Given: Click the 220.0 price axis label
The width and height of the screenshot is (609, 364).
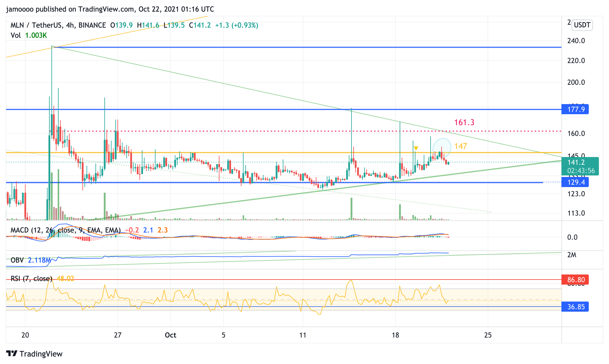Looking at the screenshot, I should click(576, 61).
